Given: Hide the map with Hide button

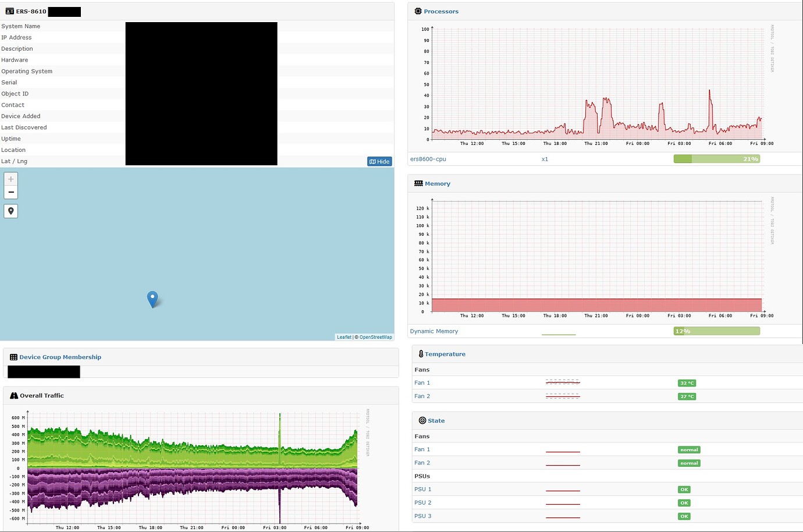Looking at the screenshot, I should [379, 161].
